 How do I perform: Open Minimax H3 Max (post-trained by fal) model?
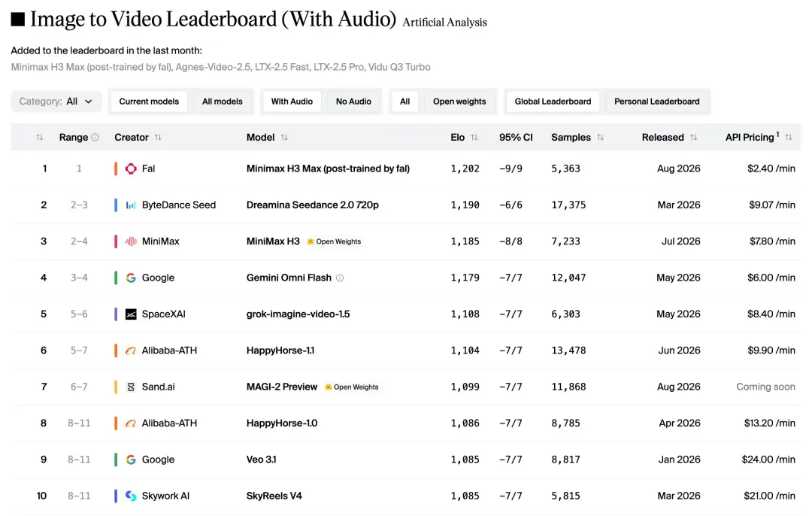click(328, 168)
